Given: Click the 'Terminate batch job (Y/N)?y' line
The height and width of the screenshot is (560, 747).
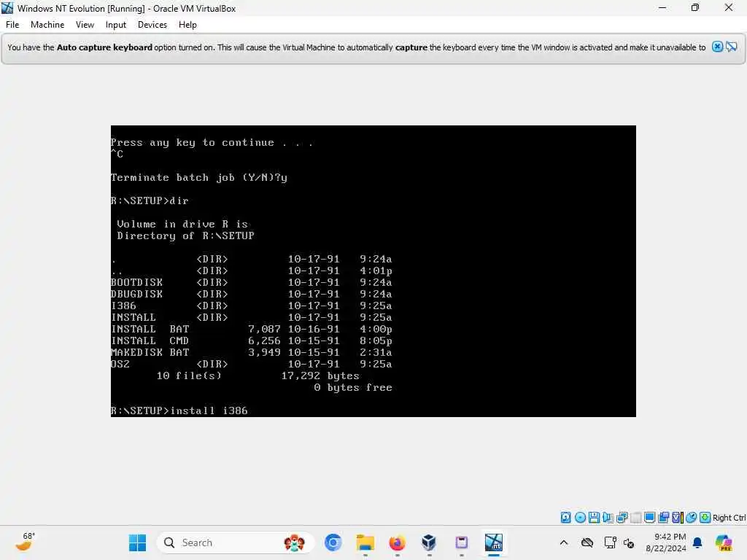Looking at the screenshot, I should [199, 178].
